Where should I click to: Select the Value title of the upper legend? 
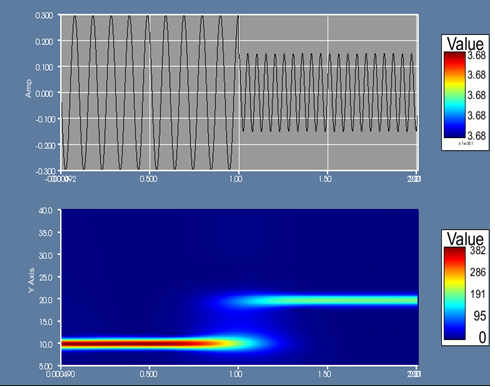465,44
